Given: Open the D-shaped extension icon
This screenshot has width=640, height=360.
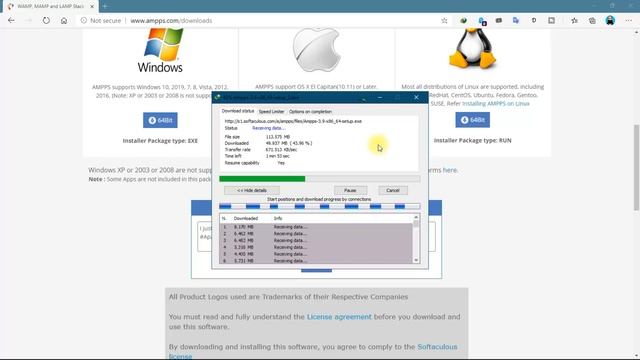Looking at the screenshot, I should (x=534, y=20).
